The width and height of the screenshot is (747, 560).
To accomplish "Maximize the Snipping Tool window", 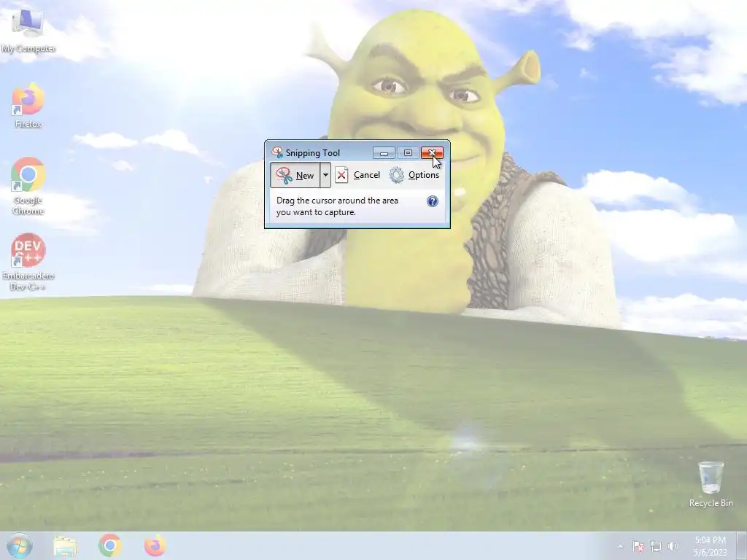I will coord(408,153).
